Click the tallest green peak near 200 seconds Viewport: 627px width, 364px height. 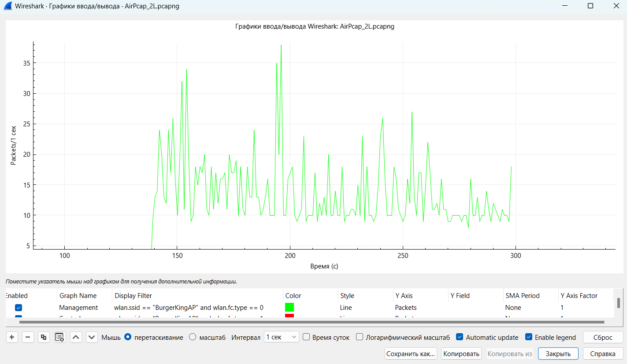coord(281,45)
